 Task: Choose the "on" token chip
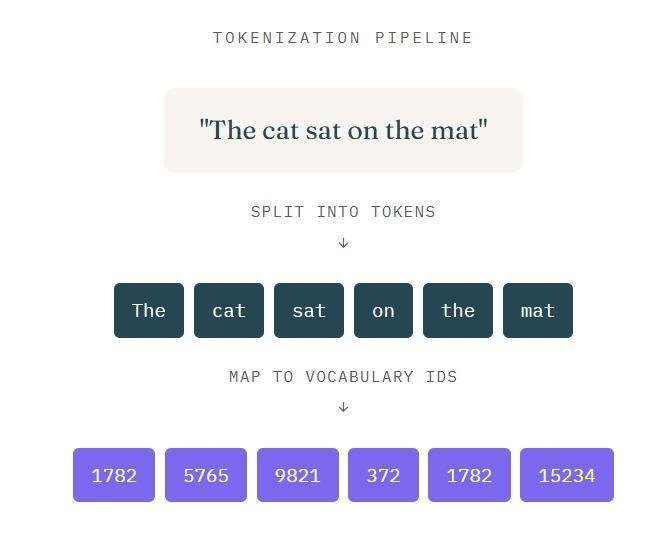tap(383, 311)
